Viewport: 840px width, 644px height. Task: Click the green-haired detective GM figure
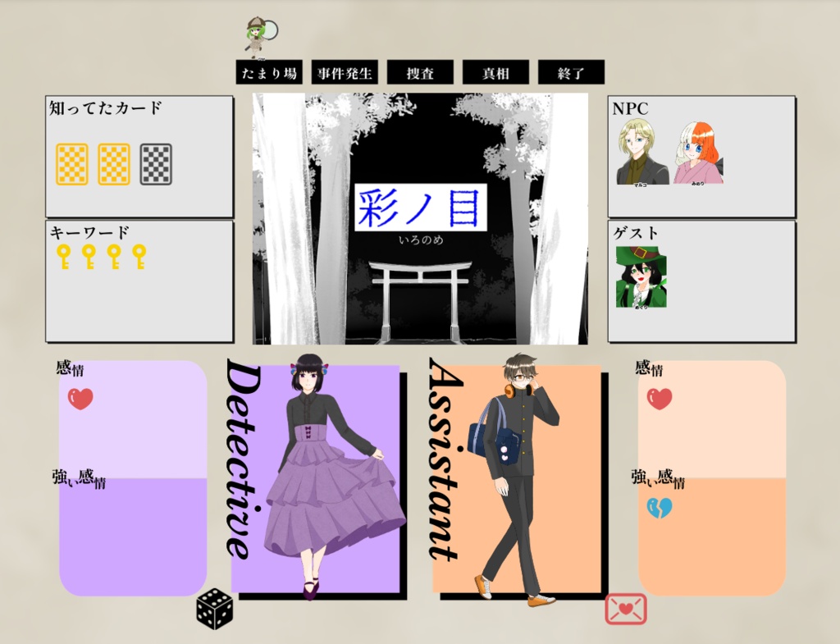[262, 38]
